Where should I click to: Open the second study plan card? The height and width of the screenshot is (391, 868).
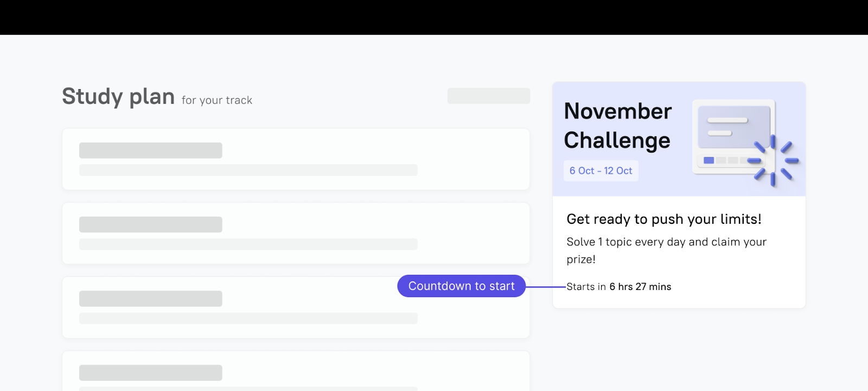pyautogui.click(x=296, y=234)
